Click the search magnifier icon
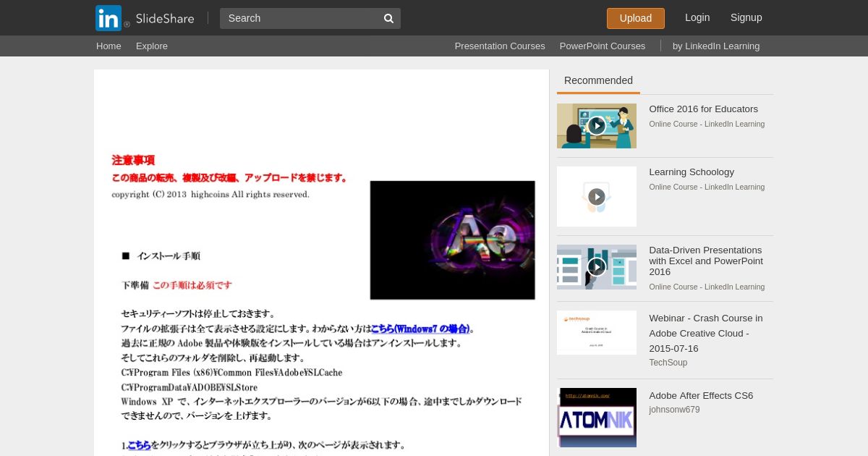 (388, 18)
